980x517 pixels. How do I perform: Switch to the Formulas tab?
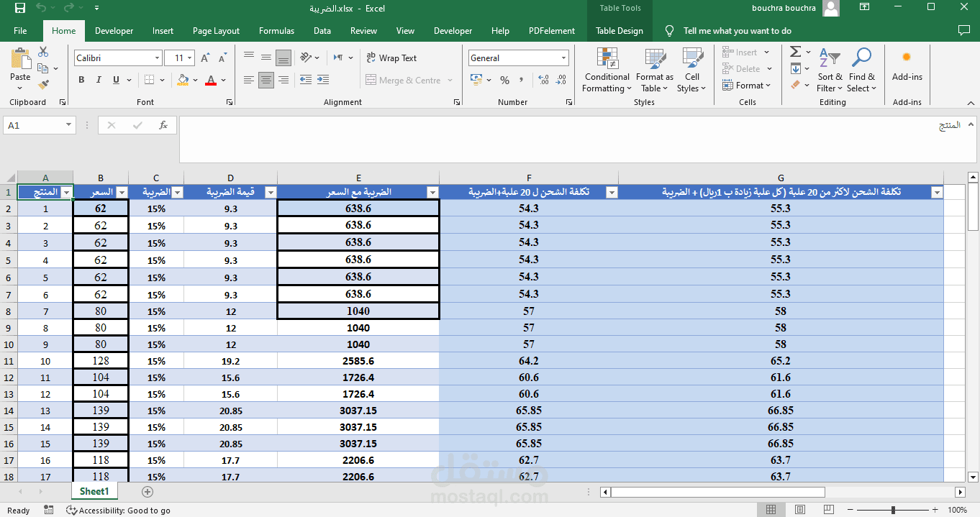point(276,31)
